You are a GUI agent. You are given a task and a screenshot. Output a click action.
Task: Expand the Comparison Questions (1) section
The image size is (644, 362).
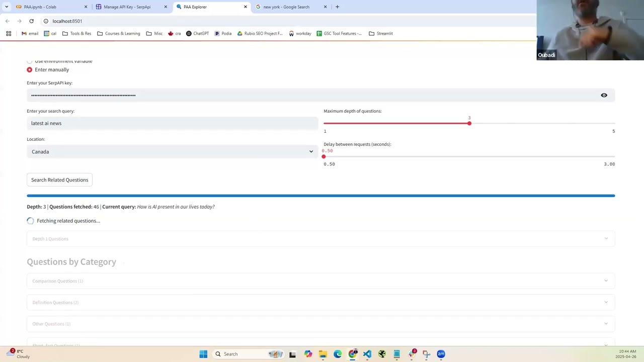pyautogui.click(x=321, y=281)
